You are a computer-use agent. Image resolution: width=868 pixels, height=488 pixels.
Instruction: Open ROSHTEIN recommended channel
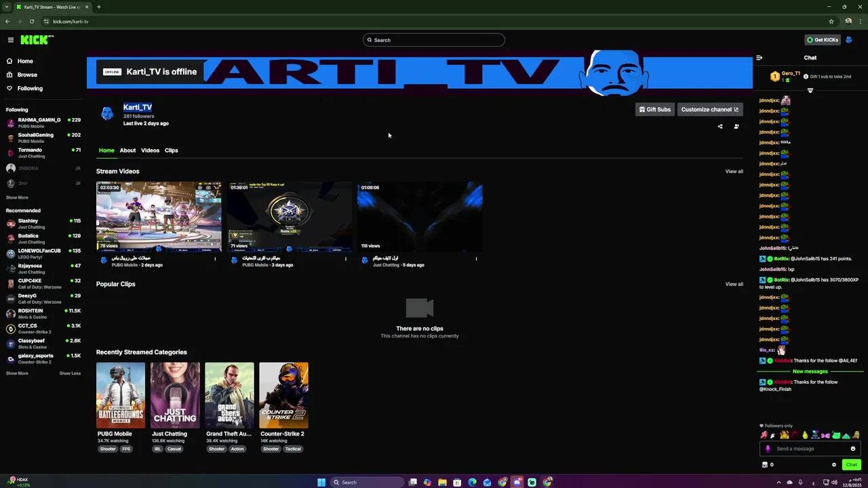(x=43, y=314)
